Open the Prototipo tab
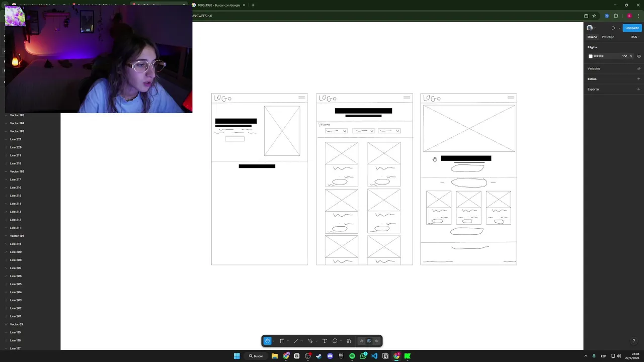Viewport: 644px width, 362px height. pos(608,37)
